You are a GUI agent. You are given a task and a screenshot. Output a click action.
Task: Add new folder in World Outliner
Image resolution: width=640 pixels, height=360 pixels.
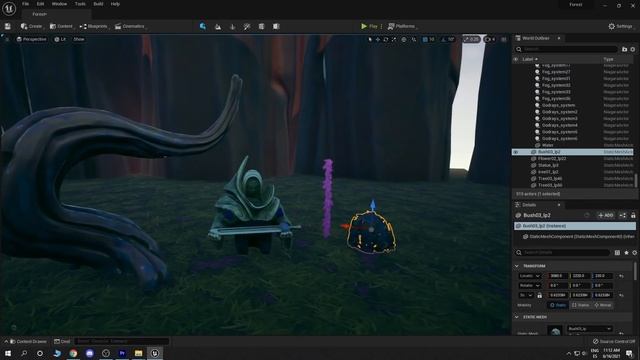(624, 49)
